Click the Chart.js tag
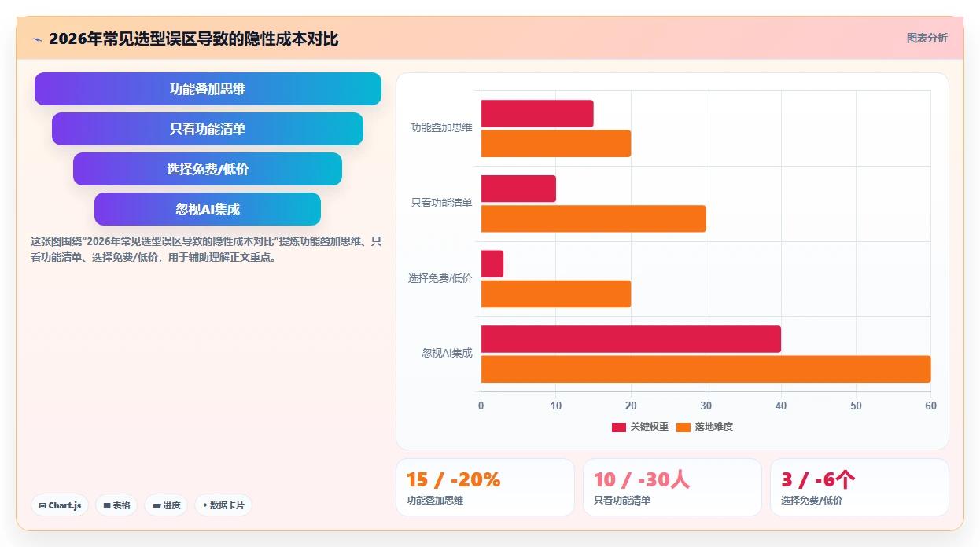The width and height of the screenshot is (980, 547). (x=60, y=505)
